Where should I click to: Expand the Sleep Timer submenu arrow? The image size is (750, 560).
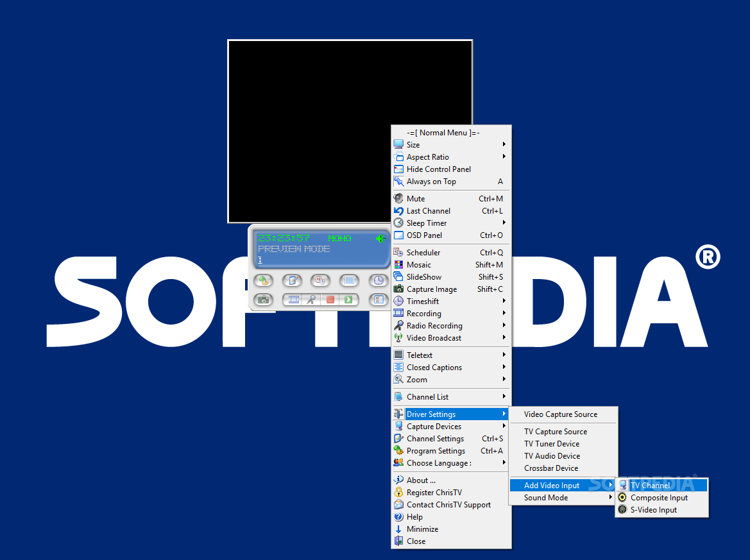pos(504,223)
